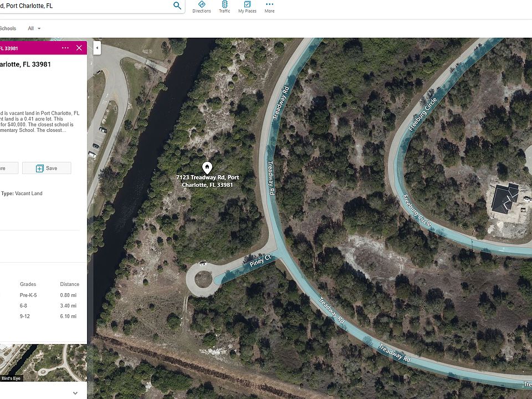Viewport: 532px width, 399px height.
Task: Toggle the Traffic layer icon
Action: point(224,7)
